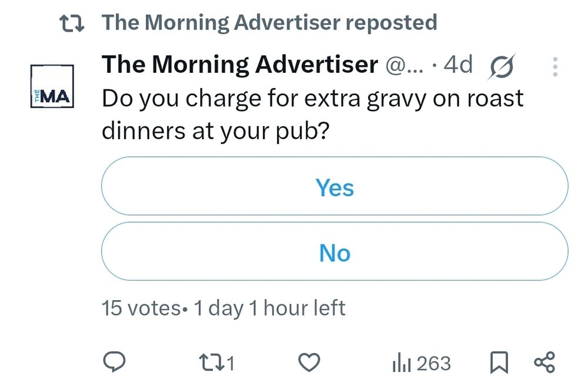Click the 263 views count
The width and height of the screenshot is (588, 386).
[x=433, y=363]
